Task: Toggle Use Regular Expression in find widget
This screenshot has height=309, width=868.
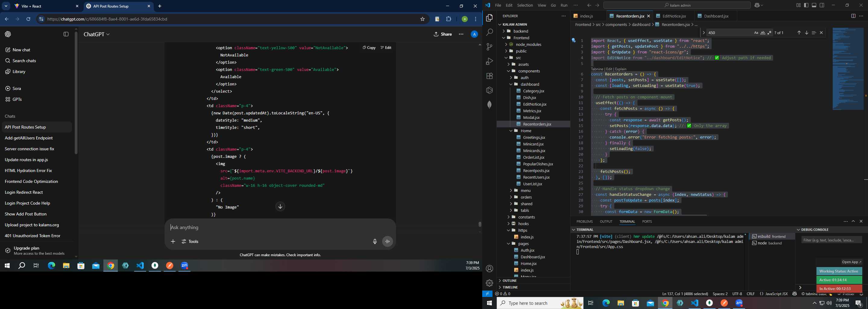Action: point(770,33)
